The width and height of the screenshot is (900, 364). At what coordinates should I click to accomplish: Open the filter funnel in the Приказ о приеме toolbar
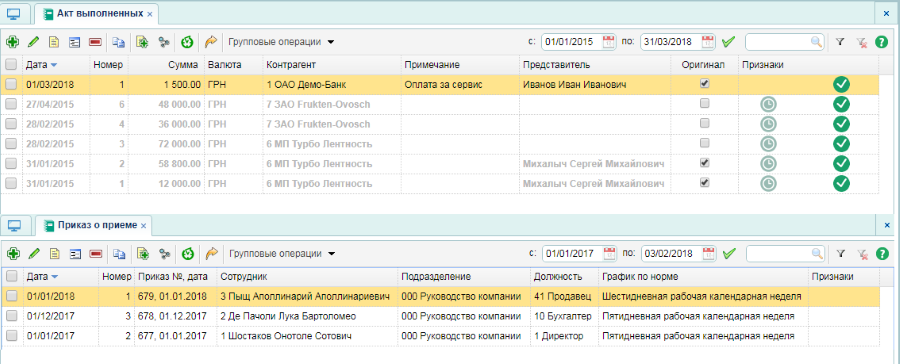840,253
